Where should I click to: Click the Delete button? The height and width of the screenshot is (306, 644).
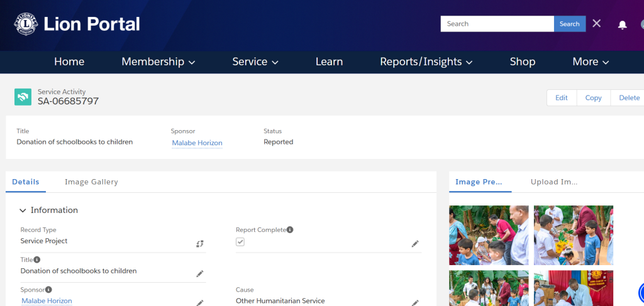pos(629,97)
